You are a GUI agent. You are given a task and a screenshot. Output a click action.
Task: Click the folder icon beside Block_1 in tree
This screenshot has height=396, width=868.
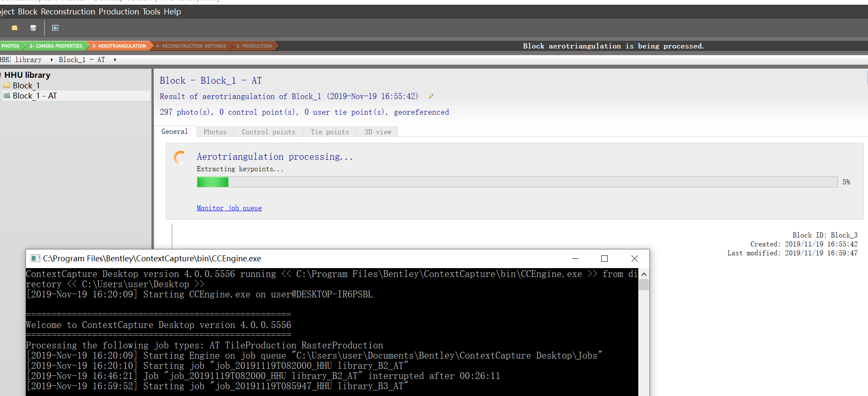[x=7, y=85]
